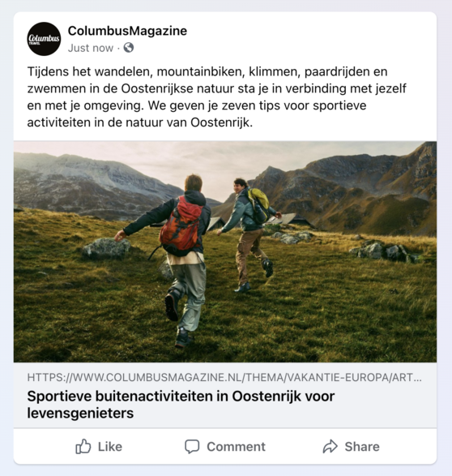Open the ColumbusMagazine page name link

tap(127, 31)
